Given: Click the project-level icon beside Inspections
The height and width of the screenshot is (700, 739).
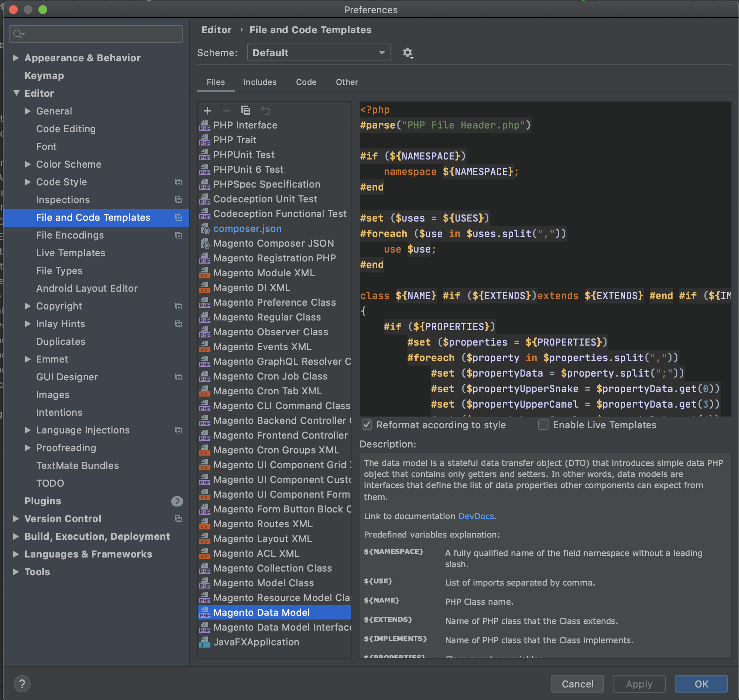Looking at the screenshot, I should click(178, 200).
